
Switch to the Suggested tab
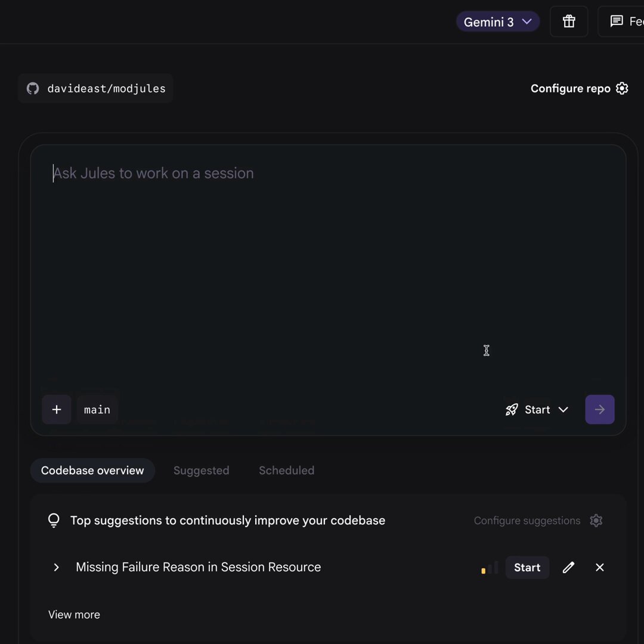pyautogui.click(x=202, y=470)
